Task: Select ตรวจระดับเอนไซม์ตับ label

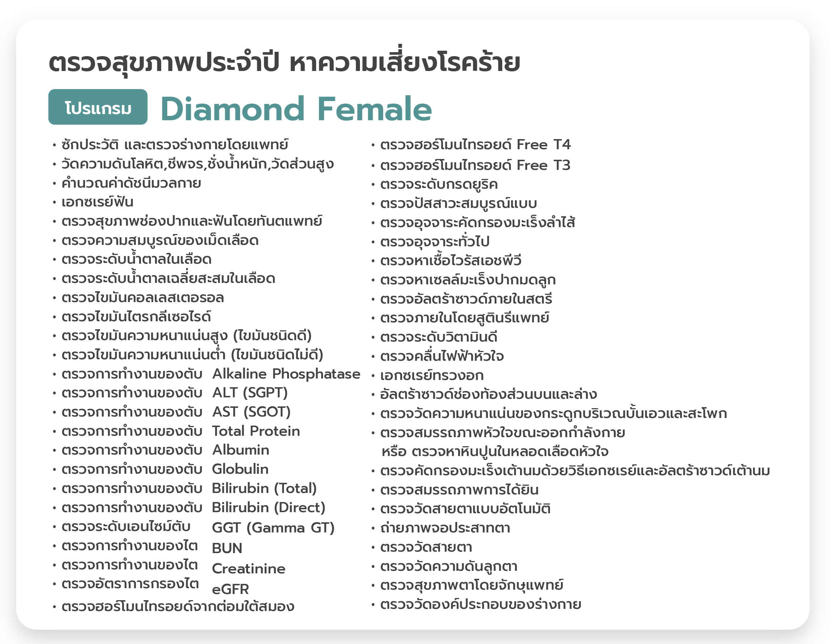Action: (x=126, y=527)
